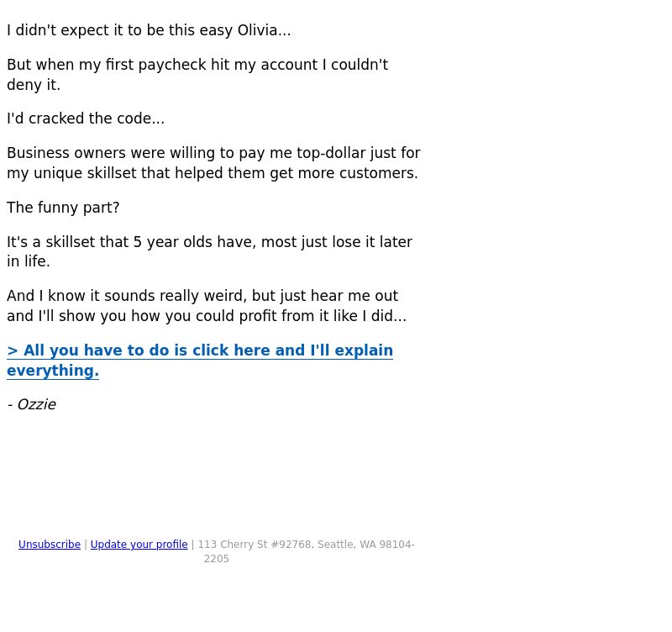This screenshot has height=632, width=672.
Task: Click 'The funny part?' line
Action: click(x=63, y=208)
